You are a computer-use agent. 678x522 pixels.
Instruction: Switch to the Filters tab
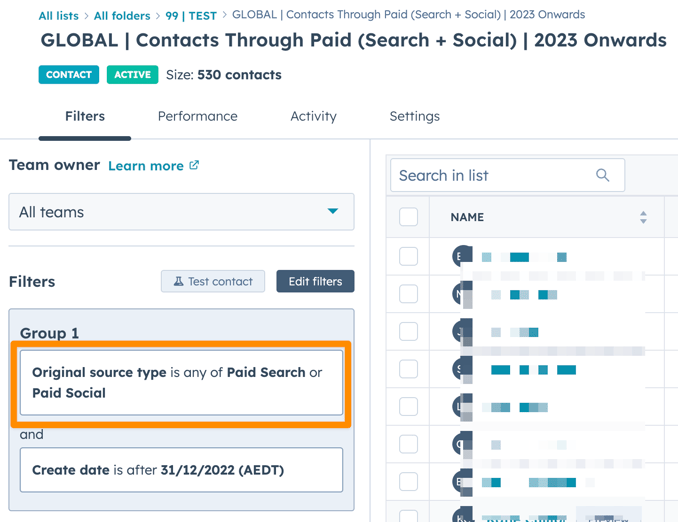(x=85, y=116)
